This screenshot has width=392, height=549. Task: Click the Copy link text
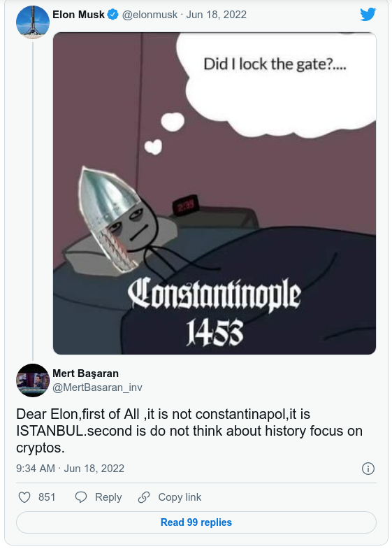pyautogui.click(x=180, y=497)
